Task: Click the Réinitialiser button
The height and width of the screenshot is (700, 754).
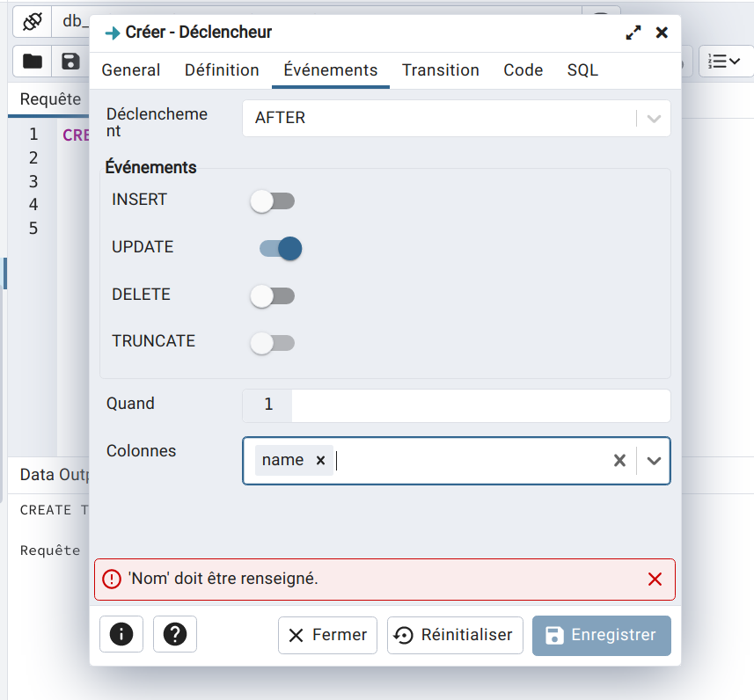Action: 455,635
